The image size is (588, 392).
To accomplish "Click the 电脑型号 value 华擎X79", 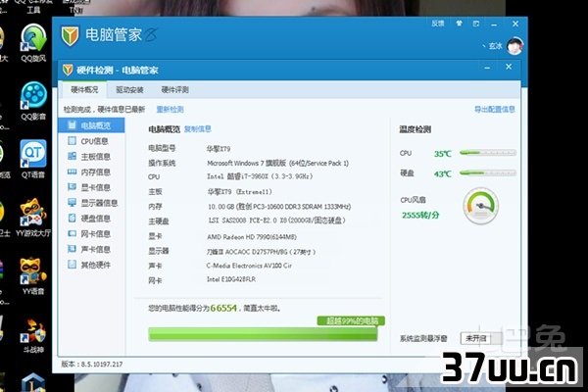I will click(219, 149).
